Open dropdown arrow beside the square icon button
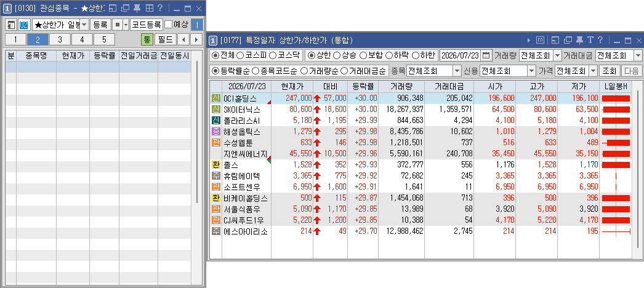 click(x=126, y=25)
